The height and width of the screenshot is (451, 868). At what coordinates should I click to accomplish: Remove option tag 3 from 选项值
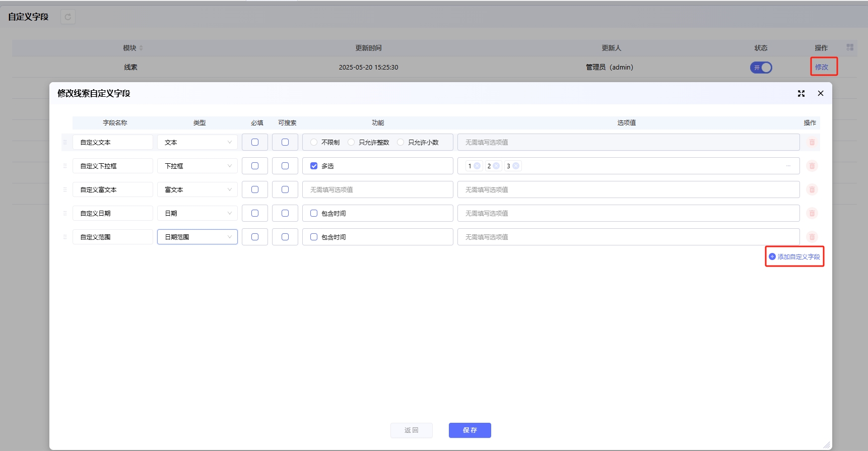click(x=516, y=166)
